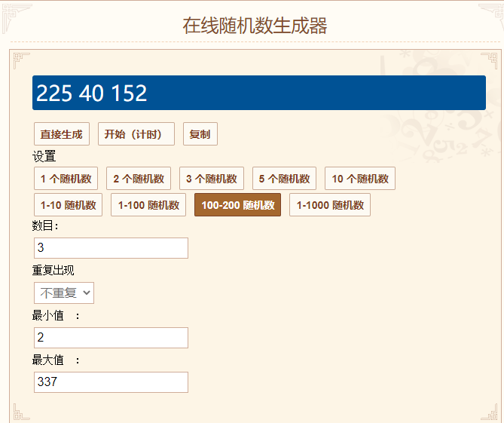The image size is (504, 423).
Task: Focus the 最大值 input field
Action: [x=111, y=382]
